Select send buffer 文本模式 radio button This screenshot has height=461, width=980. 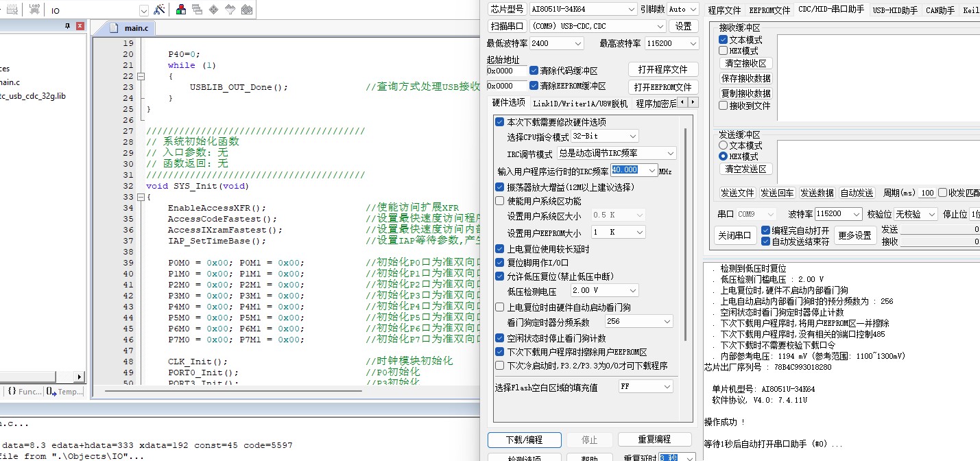tap(723, 145)
